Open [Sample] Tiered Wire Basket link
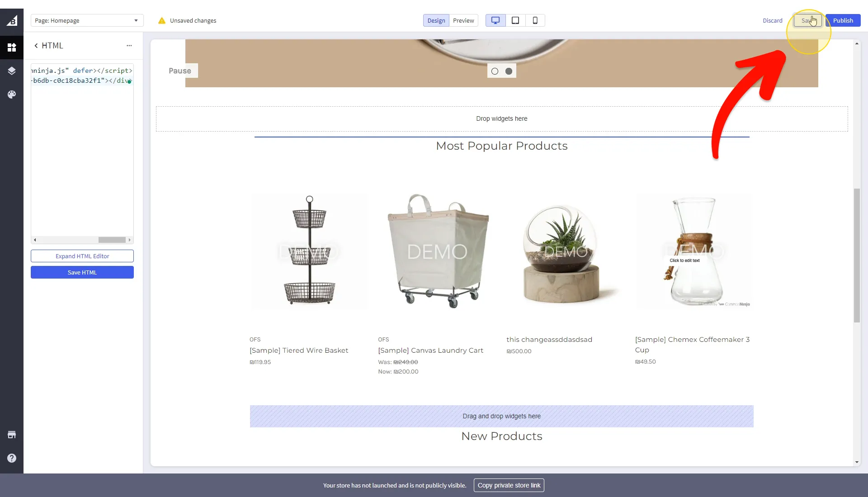 299,350
